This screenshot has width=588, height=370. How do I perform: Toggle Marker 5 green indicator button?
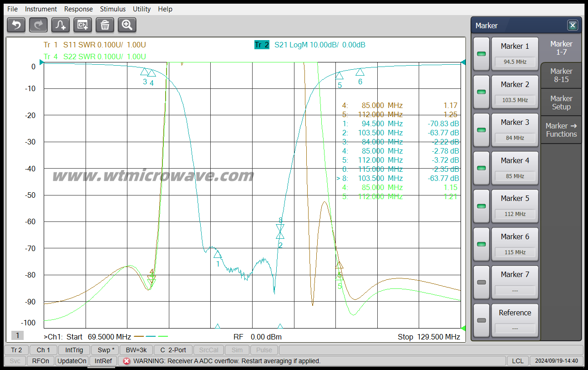[481, 206]
